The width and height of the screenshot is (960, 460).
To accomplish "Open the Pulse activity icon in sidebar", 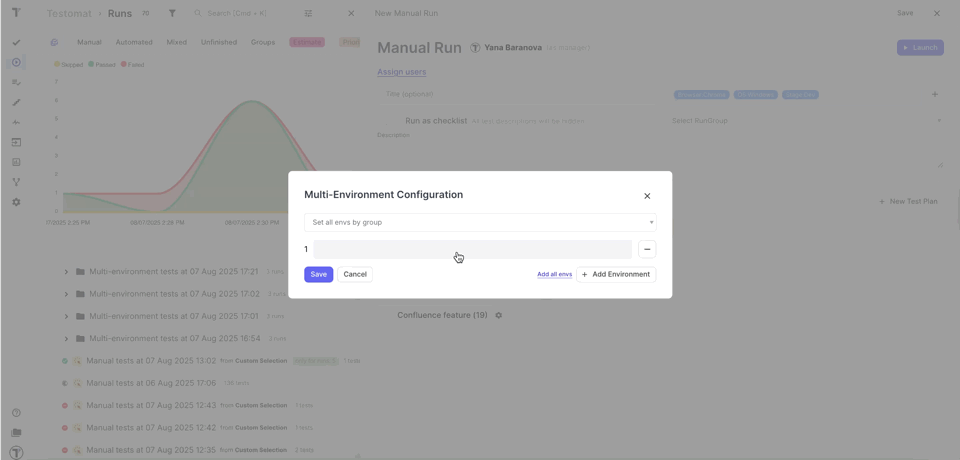I will (16, 122).
